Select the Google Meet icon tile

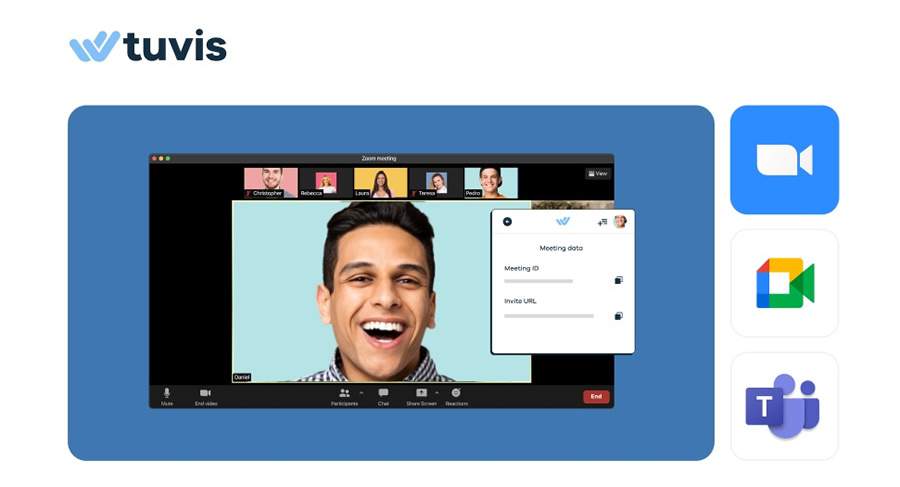[784, 283]
